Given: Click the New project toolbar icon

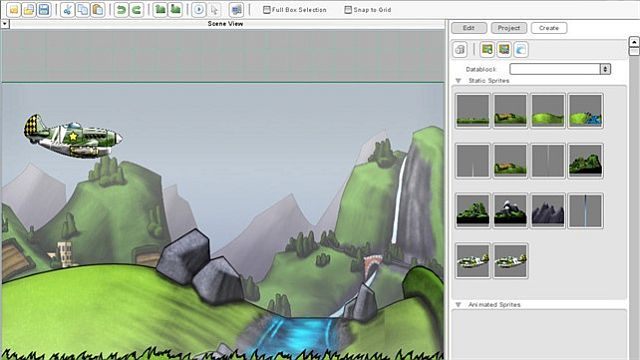Looking at the screenshot, I should [x=14, y=9].
